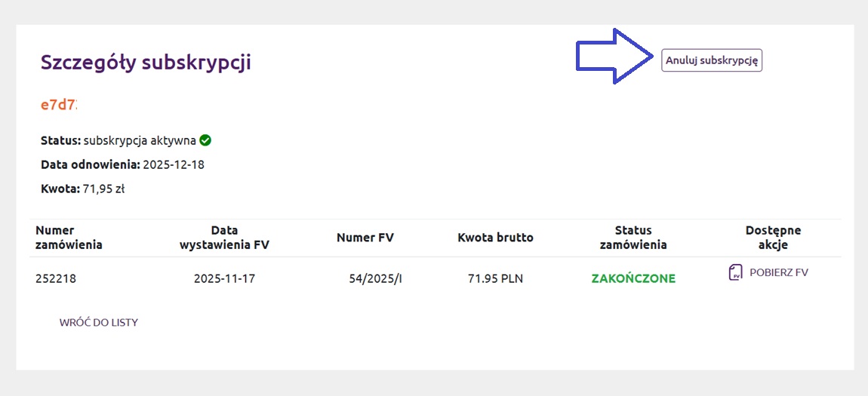Image resolution: width=868 pixels, height=396 pixels.
Task: Click the green ZAKOŃCZONE order status
Action: tap(633, 278)
